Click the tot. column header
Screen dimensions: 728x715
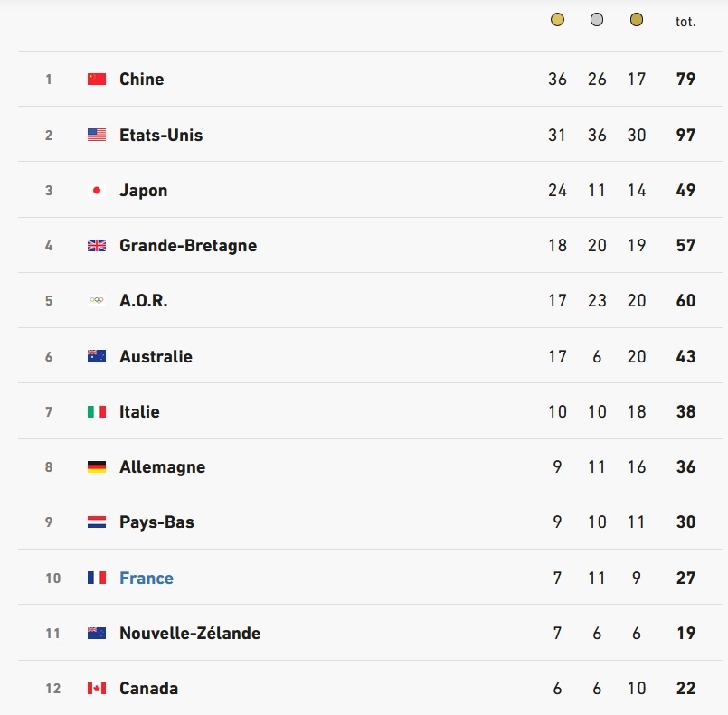pos(685,22)
